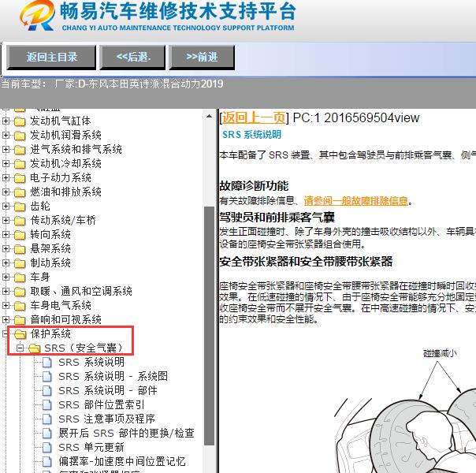The height and width of the screenshot is (473, 476).
Task: Expand the 发动机润滑系统 tree node
Action: click(x=6, y=135)
